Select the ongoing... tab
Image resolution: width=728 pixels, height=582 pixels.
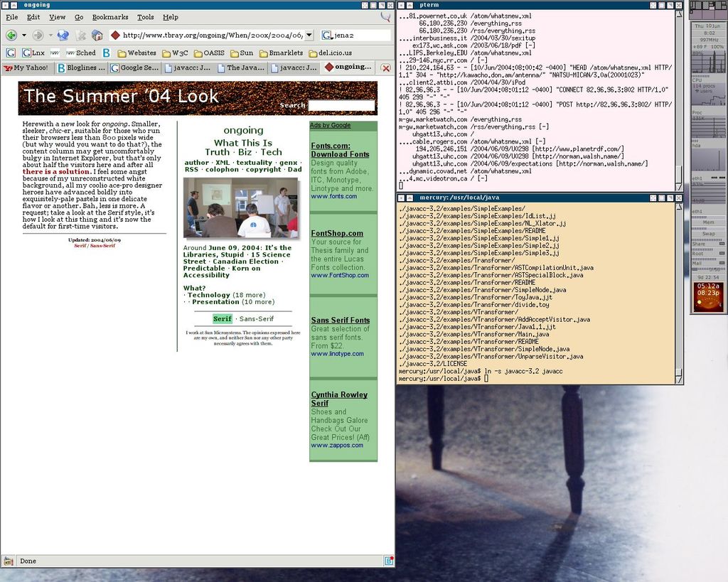click(348, 67)
